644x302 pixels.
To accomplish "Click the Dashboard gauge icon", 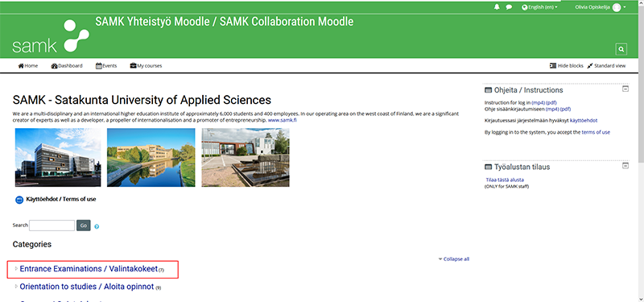I will (54, 66).
